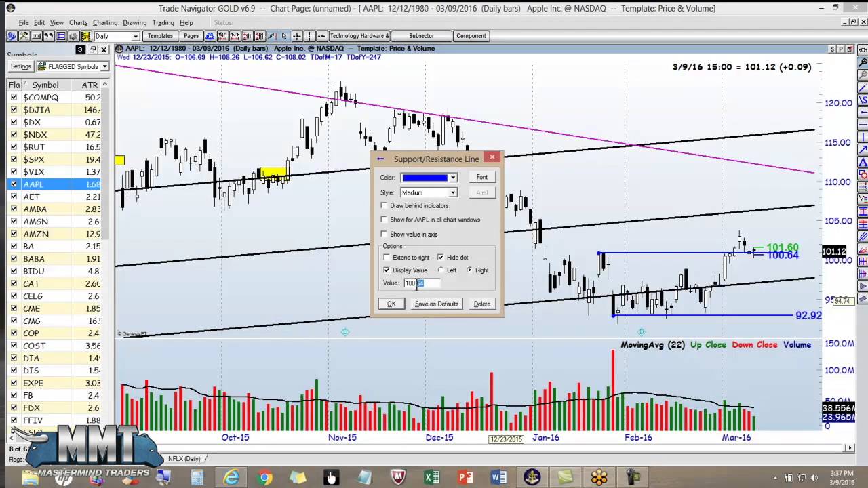Select the pointer cursor toolbar icon
Viewport: 868px width, 488px height.
point(285,35)
